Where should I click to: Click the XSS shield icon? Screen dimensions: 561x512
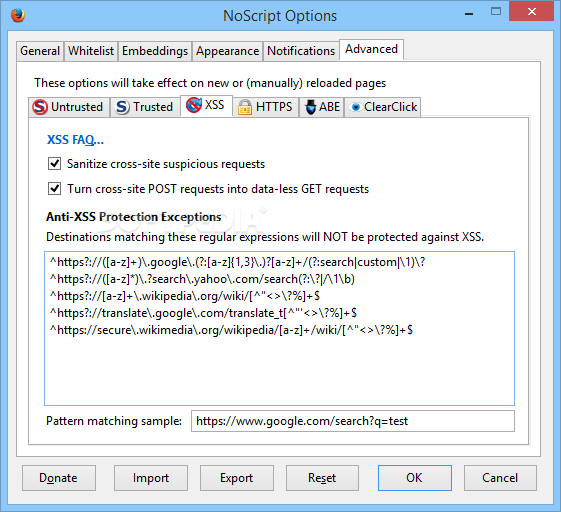point(194,105)
